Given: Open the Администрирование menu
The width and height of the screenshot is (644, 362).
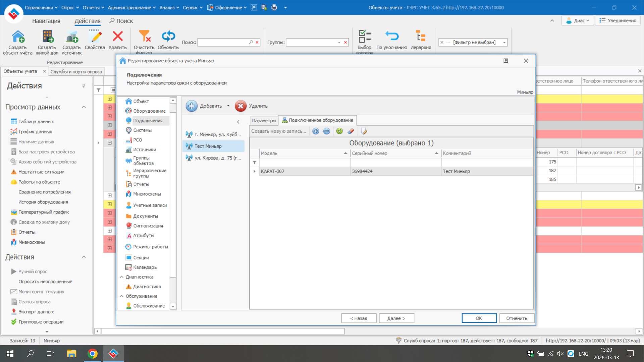Looking at the screenshot, I should [x=131, y=7].
